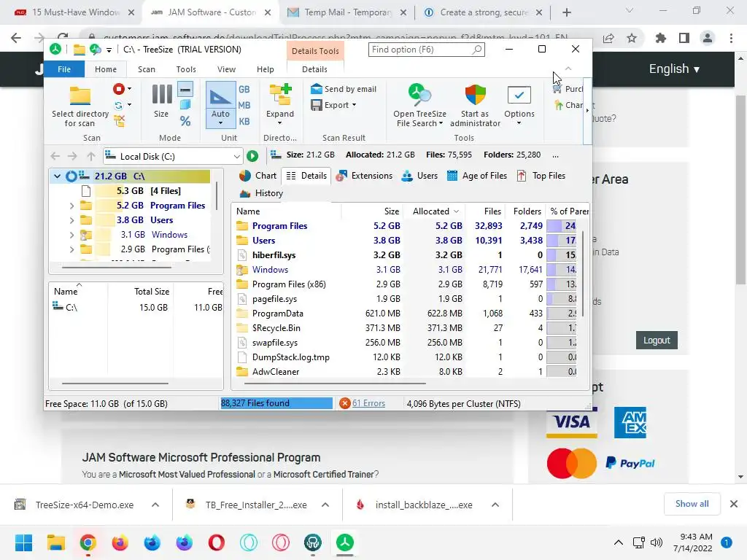
Task: Click Start as administrator shield icon
Action: click(x=475, y=95)
